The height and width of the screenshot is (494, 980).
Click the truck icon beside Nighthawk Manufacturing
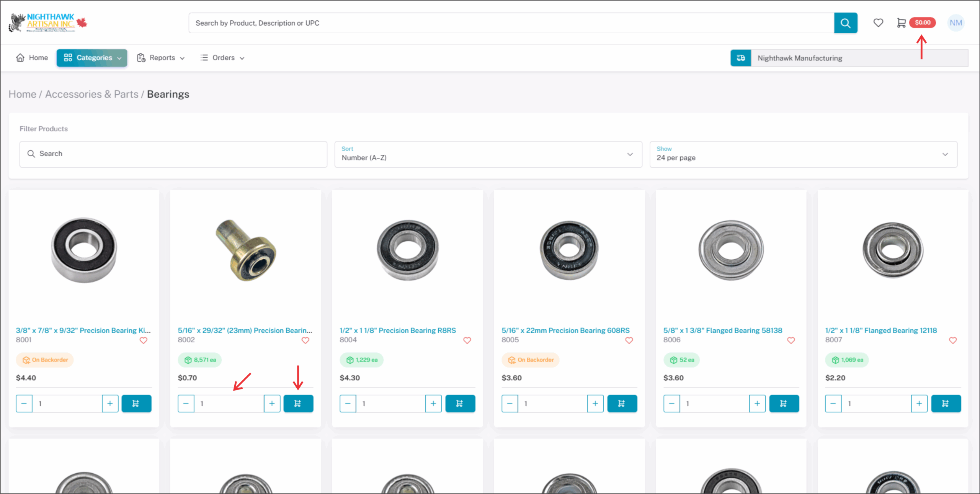pyautogui.click(x=740, y=58)
